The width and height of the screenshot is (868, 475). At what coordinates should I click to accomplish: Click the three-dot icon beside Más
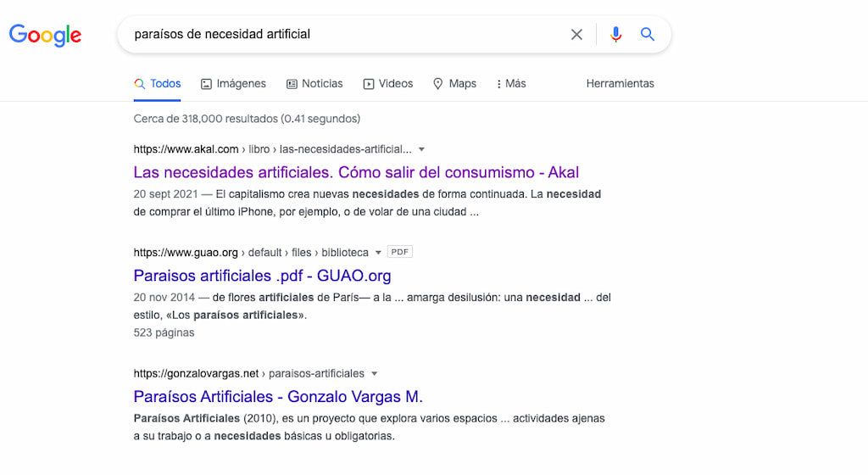tap(498, 84)
